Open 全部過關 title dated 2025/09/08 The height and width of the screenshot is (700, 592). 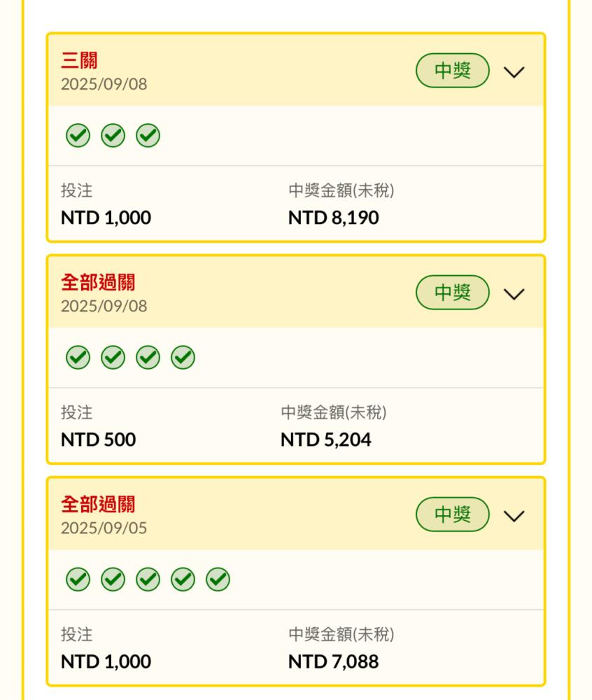click(x=98, y=283)
